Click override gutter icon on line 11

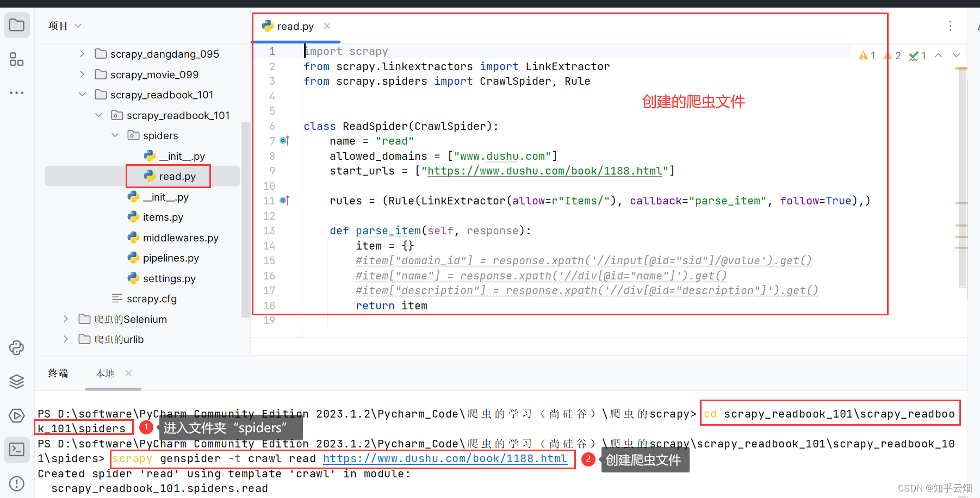tap(284, 201)
